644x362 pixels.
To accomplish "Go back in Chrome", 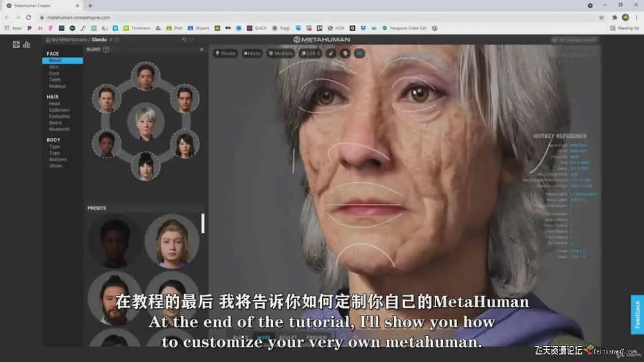I will click(x=6, y=17).
